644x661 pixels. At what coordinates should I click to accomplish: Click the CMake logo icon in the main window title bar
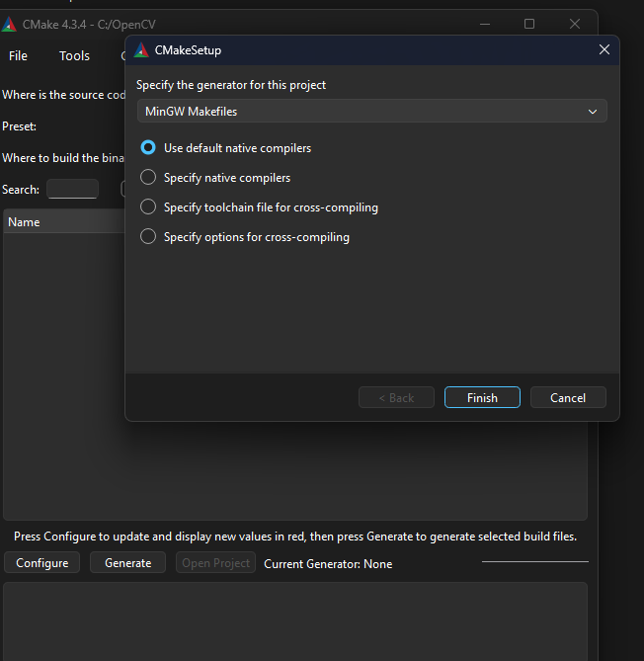9,25
